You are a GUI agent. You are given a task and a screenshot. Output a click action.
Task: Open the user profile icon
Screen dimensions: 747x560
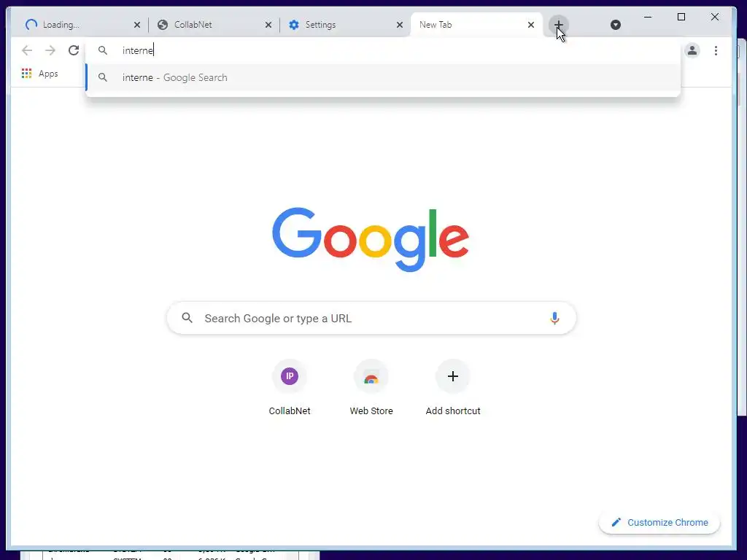pos(692,50)
